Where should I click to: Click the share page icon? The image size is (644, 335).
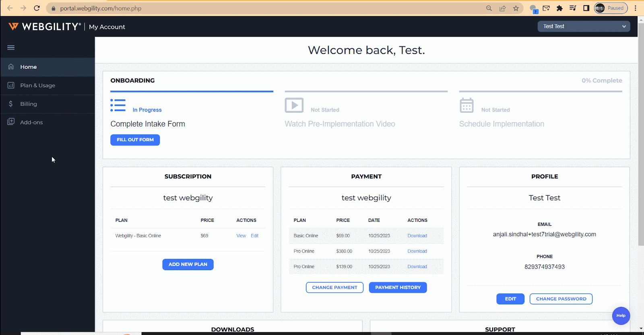502,8
